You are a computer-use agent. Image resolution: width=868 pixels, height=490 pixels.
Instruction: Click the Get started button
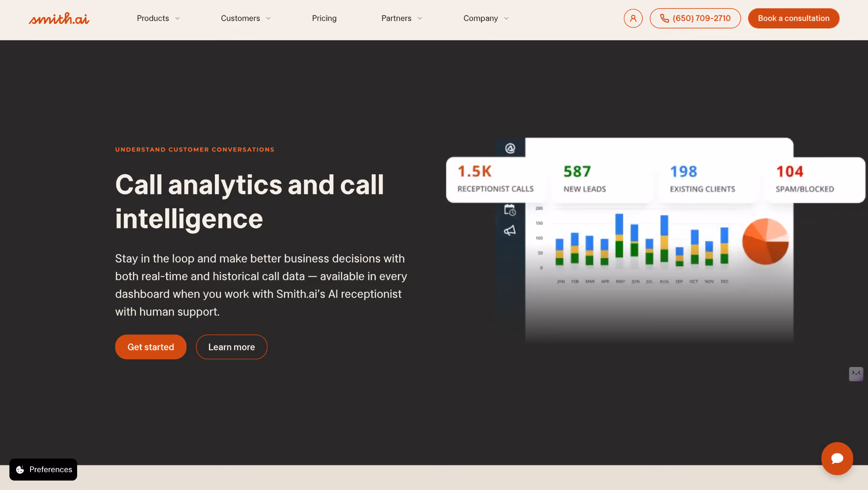tap(150, 347)
